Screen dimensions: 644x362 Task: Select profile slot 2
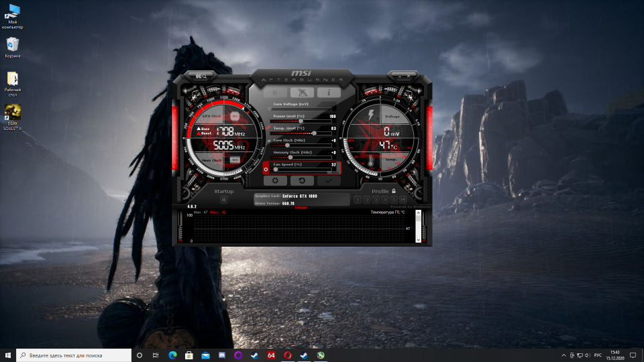[367, 200]
